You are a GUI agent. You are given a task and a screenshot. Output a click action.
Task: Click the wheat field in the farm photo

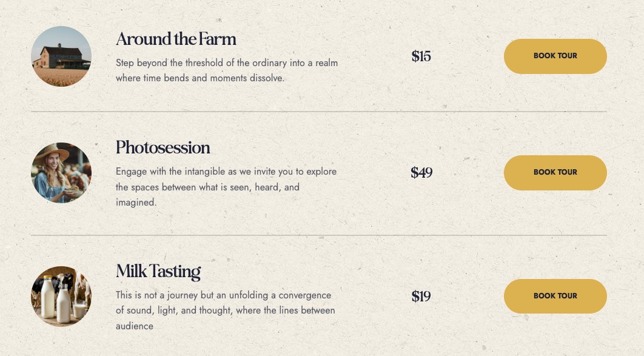pos(61,77)
